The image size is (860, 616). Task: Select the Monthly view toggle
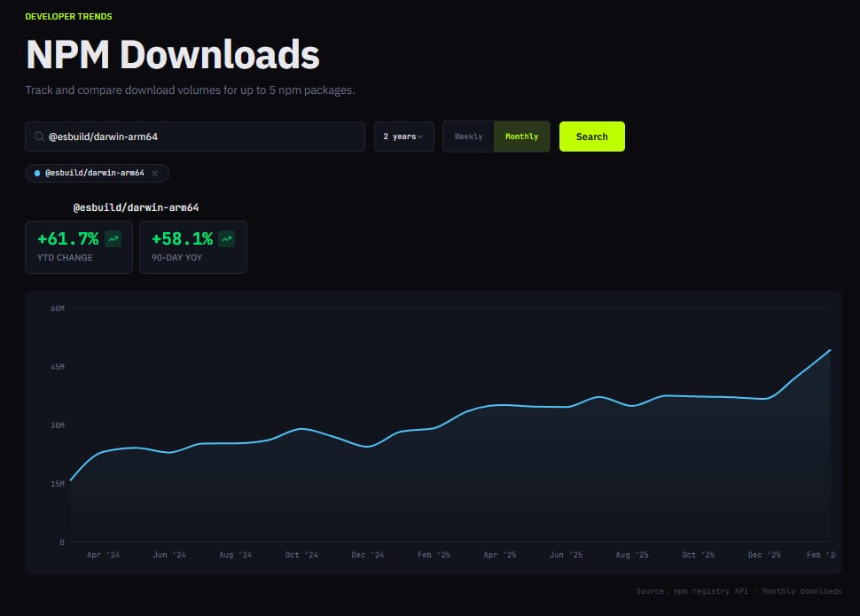coord(521,136)
